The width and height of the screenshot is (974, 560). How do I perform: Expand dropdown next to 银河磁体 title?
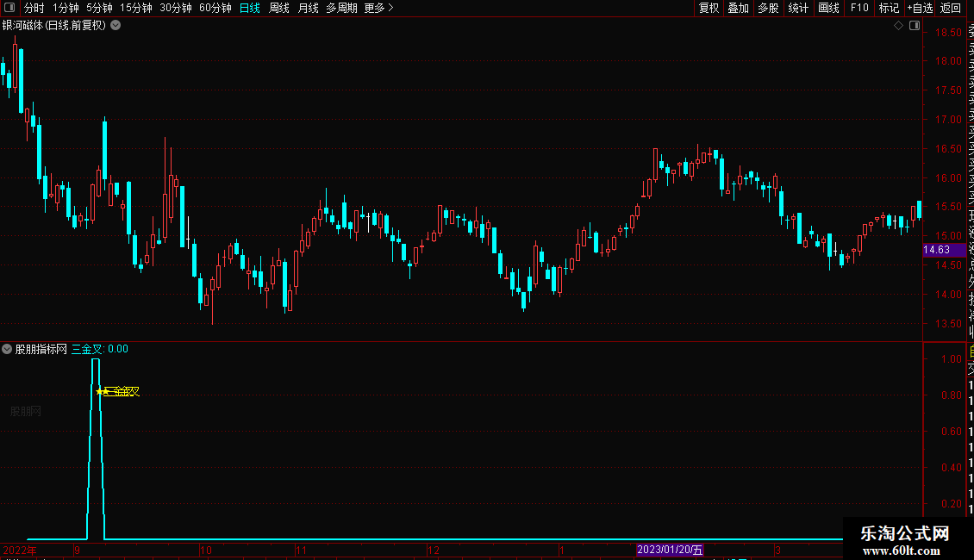(x=116, y=26)
